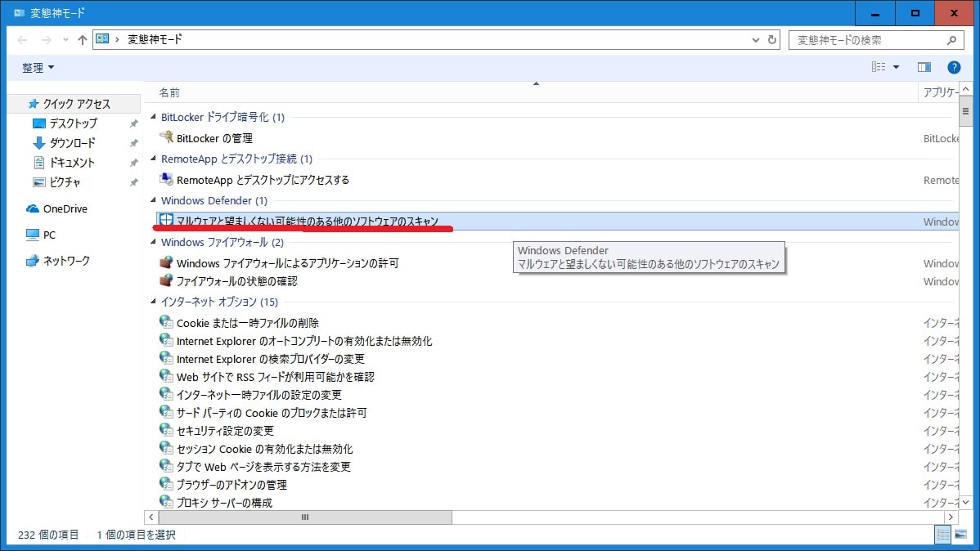Collapse the BitLocker ドライブ暗号化 group
980x551 pixels.
153,117
